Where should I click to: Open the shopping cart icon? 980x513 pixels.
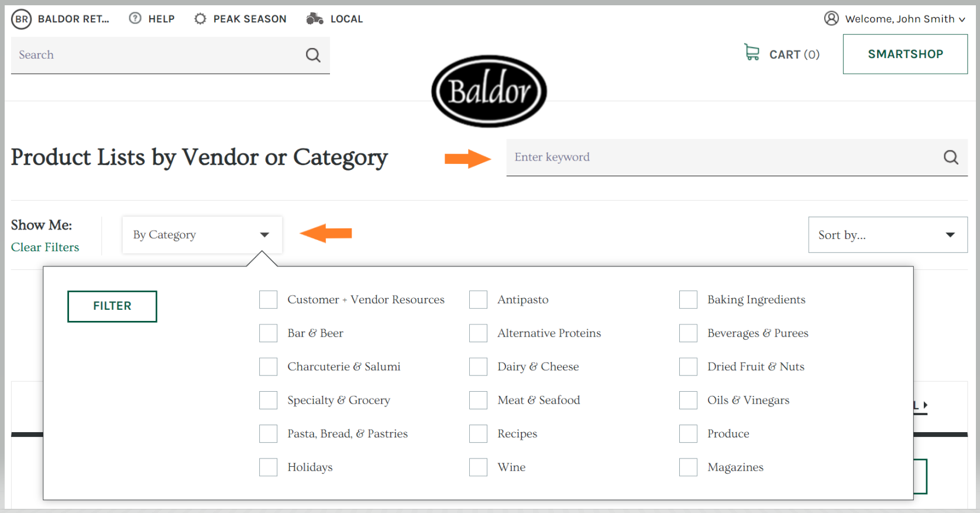coord(752,52)
